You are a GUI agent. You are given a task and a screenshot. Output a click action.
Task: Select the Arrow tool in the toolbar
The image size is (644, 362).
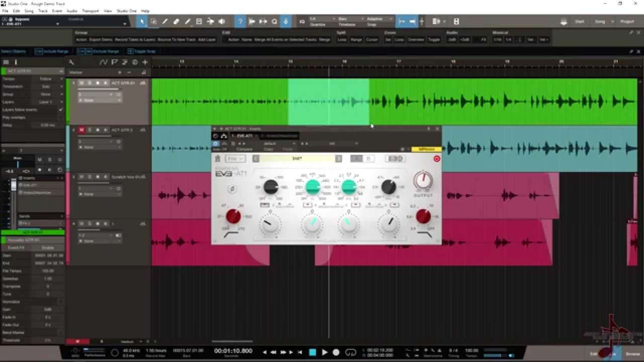142,22
